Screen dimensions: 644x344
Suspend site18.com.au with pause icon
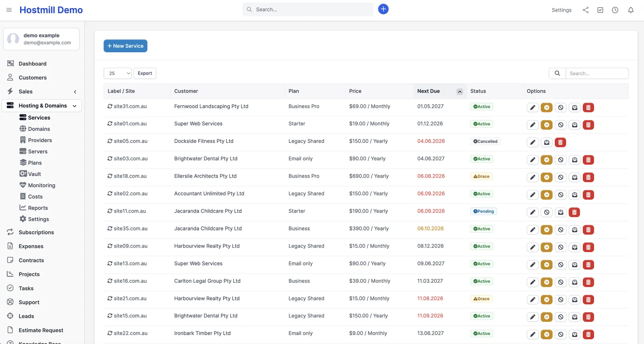547,177
